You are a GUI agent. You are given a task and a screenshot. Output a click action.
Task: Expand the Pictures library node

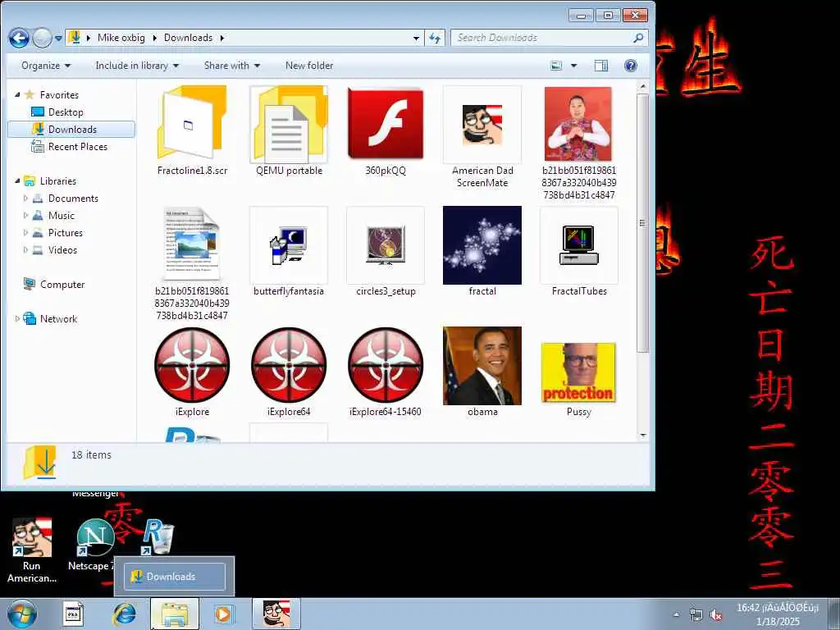pyautogui.click(x=25, y=232)
